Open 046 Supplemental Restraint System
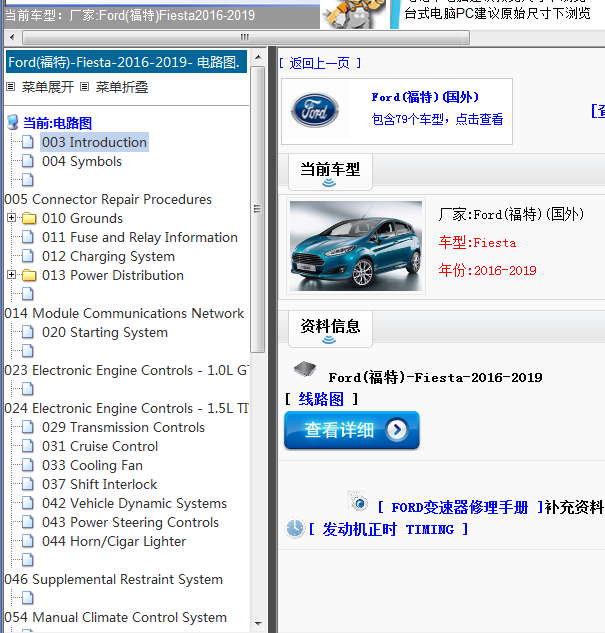 (x=113, y=579)
